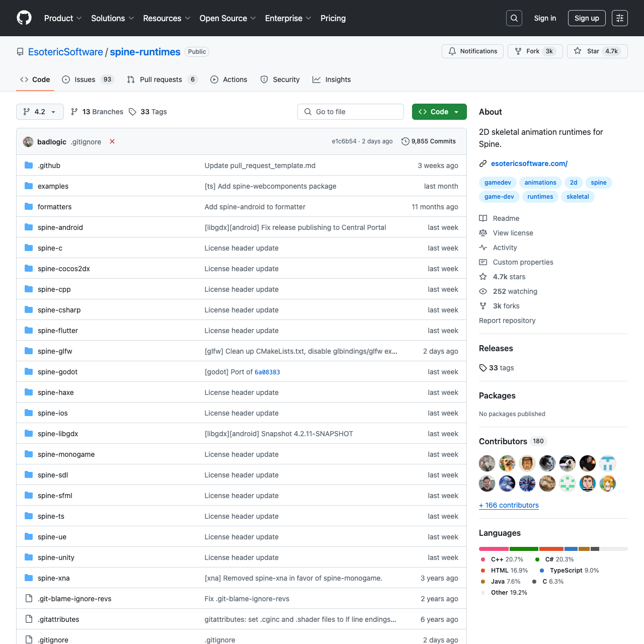Open the Pricing link in header
This screenshot has height=644, width=644.
click(x=333, y=18)
